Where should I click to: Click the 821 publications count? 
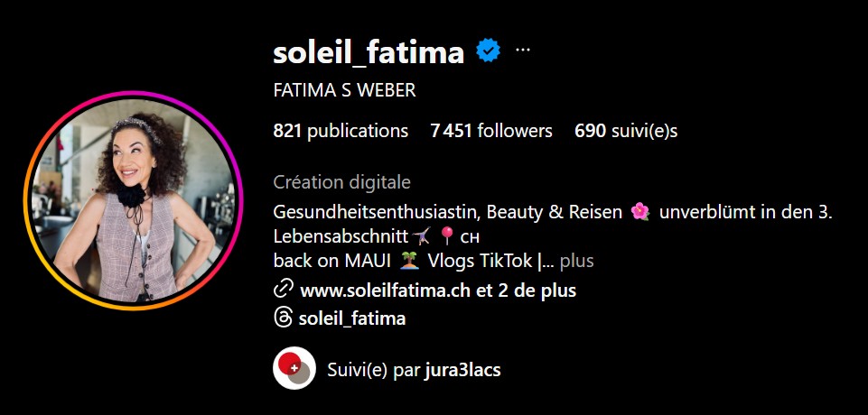pyautogui.click(x=341, y=131)
